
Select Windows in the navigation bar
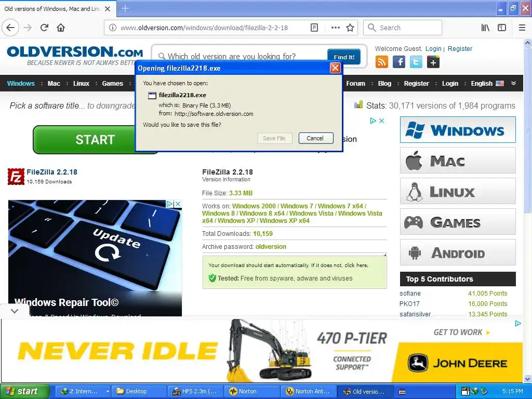21,84
